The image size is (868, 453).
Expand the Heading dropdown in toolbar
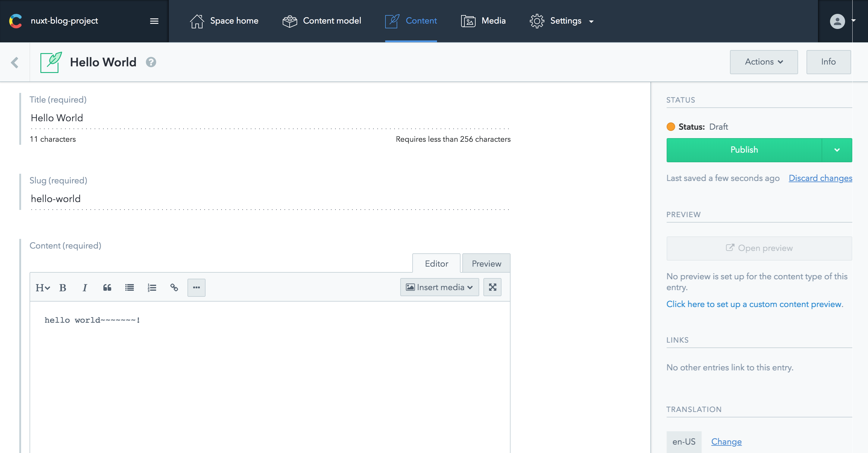(x=43, y=288)
